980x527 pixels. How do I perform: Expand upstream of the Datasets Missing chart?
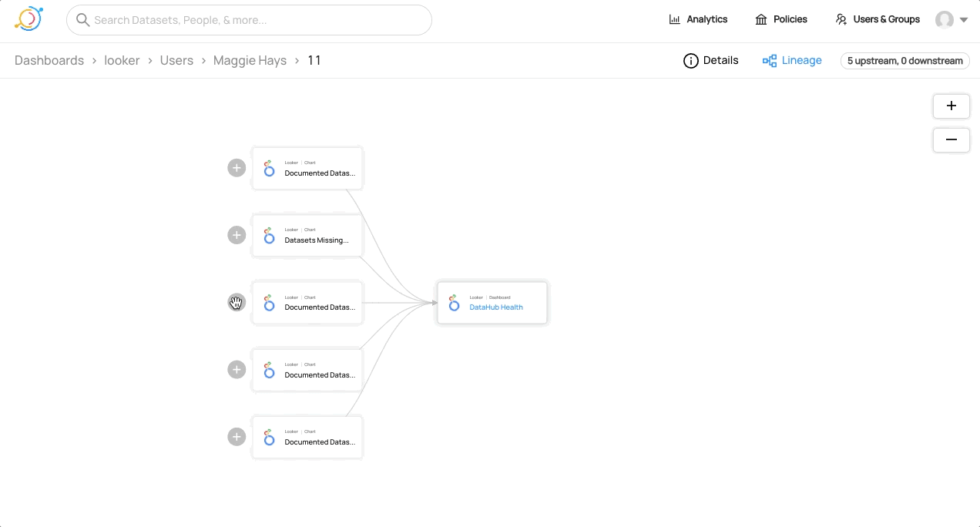click(237, 235)
